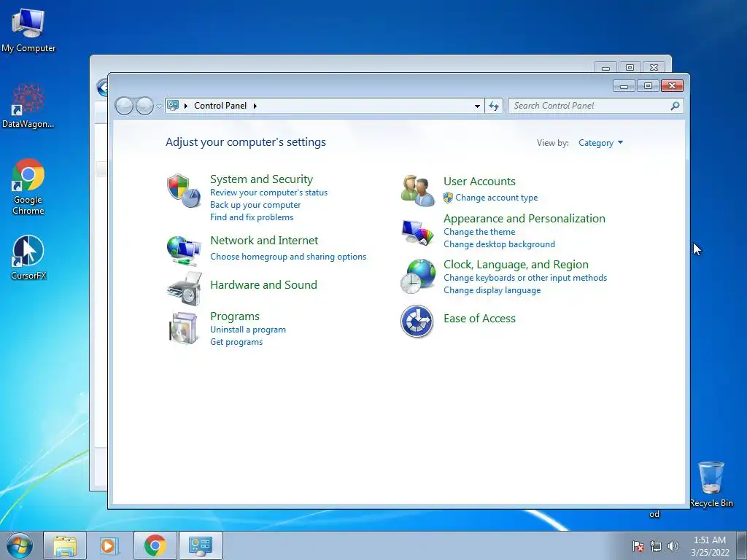Expand arrow after Control Panel in breadcrumb
Image resolution: width=747 pixels, height=560 pixels.
pos(255,106)
